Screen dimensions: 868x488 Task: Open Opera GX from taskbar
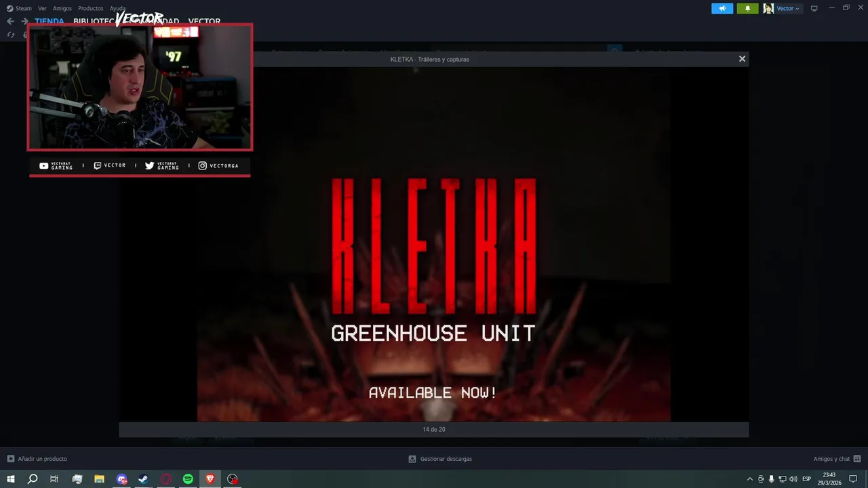(x=166, y=479)
